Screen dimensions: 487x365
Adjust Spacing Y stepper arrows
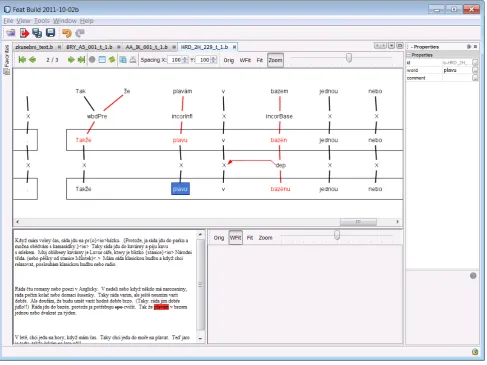tap(213, 60)
